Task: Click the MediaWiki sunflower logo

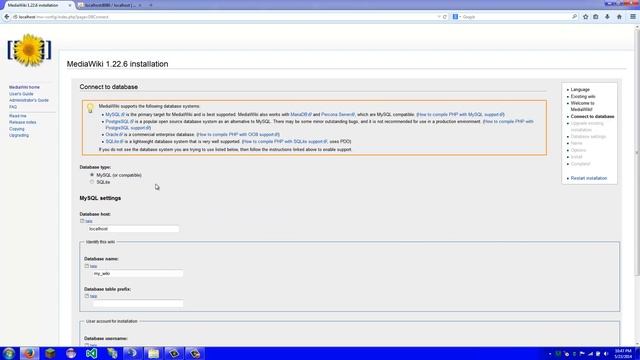Action: pos(29,50)
